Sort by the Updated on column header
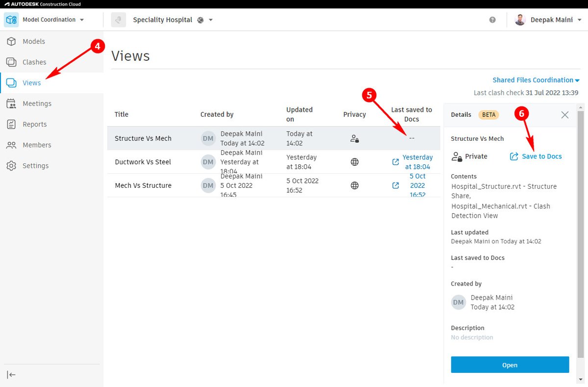Image resolution: width=588 pixels, height=387 pixels. (x=299, y=114)
